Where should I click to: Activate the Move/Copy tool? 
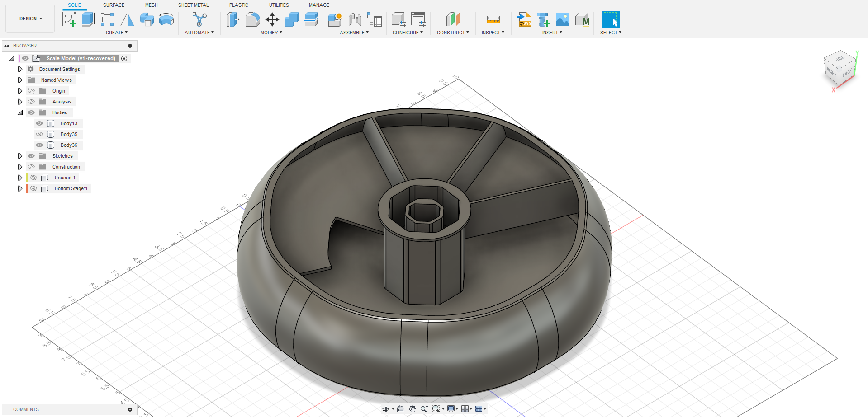pos(272,19)
